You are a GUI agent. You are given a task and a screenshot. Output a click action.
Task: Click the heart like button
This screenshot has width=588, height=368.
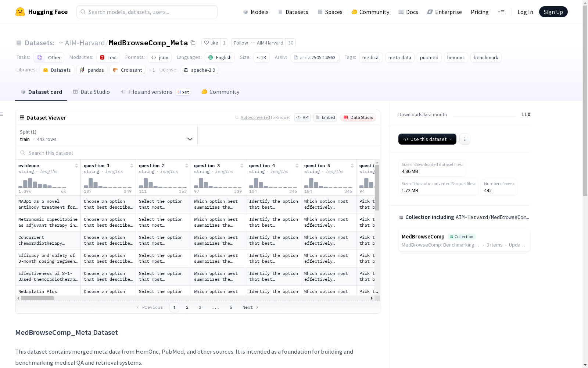211,43
